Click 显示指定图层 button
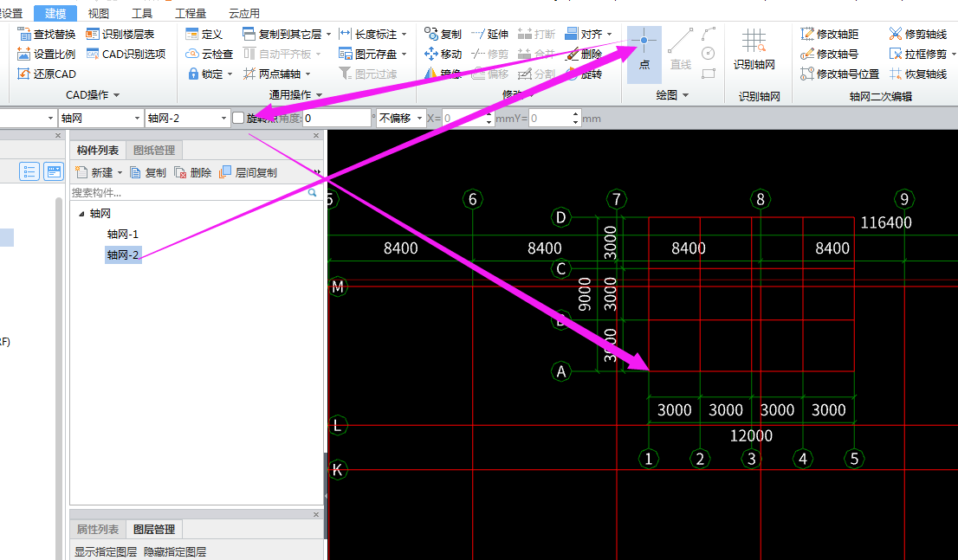 click(x=106, y=552)
